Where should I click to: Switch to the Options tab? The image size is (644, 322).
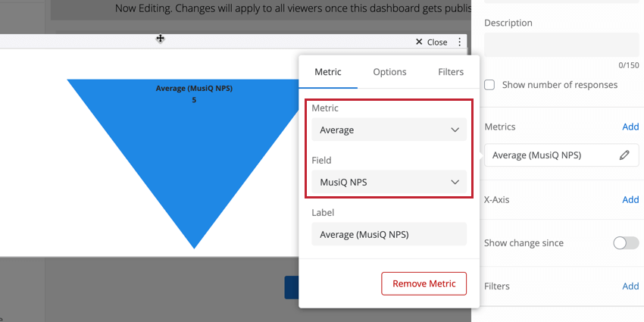point(389,72)
